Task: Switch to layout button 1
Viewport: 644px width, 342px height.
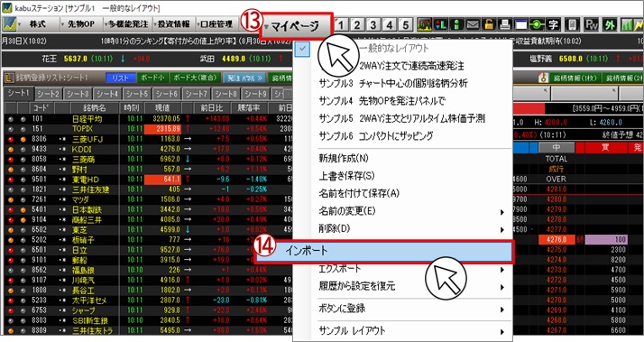Action: pyautogui.click(x=340, y=24)
